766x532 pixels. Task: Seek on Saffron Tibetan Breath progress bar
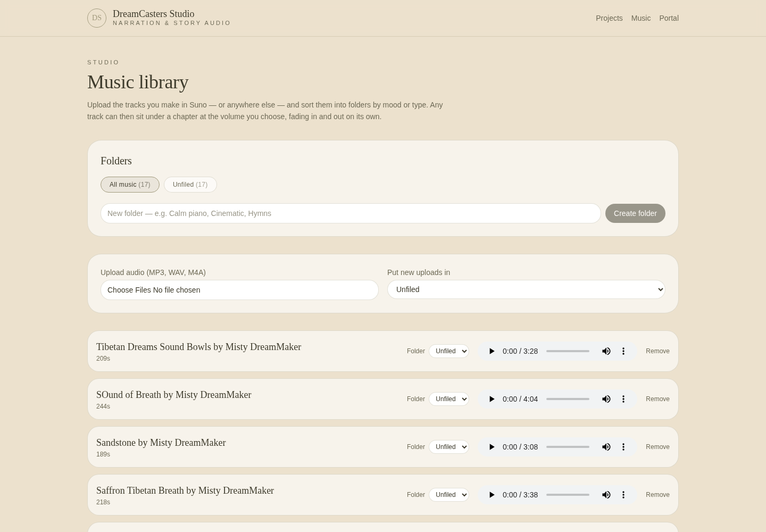tap(568, 495)
